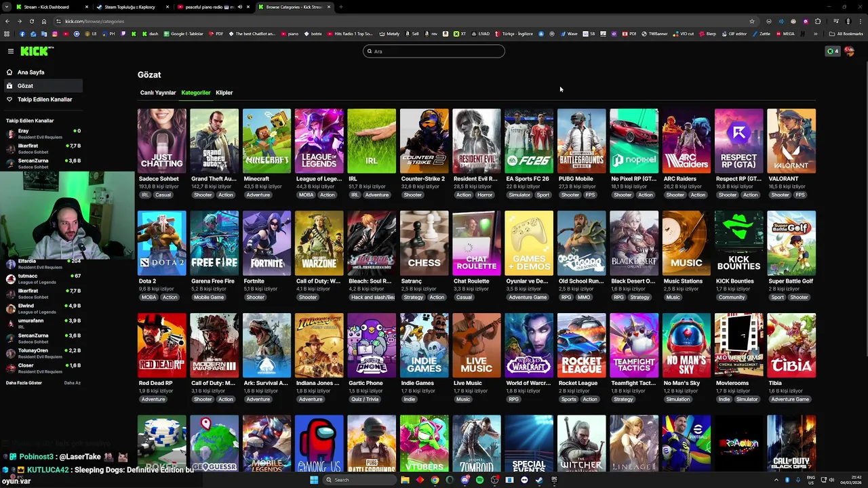Open the Chess category cover
868x488 pixels.
click(425, 243)
